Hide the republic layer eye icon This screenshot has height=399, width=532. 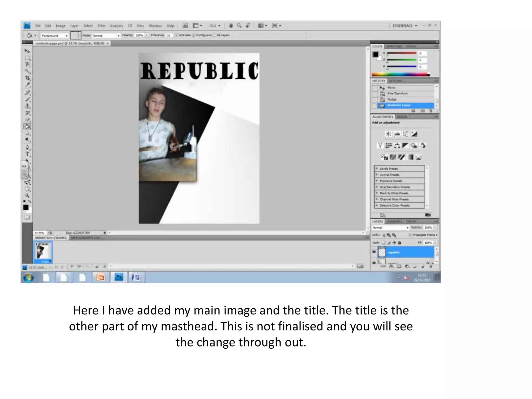(x=374, y=252)
